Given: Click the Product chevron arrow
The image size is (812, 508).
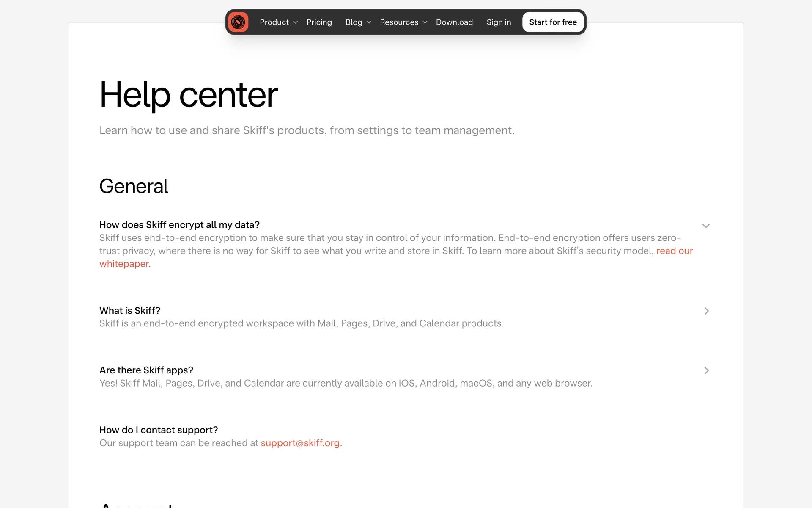Looking at the screenshot, I should click(296, 22).
